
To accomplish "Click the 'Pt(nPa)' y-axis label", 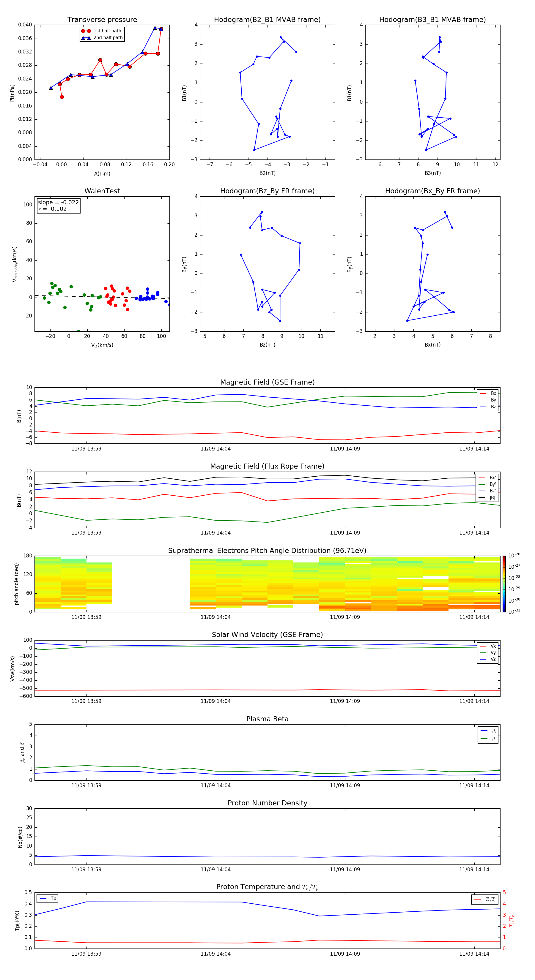I will click(x=12, y=92).
